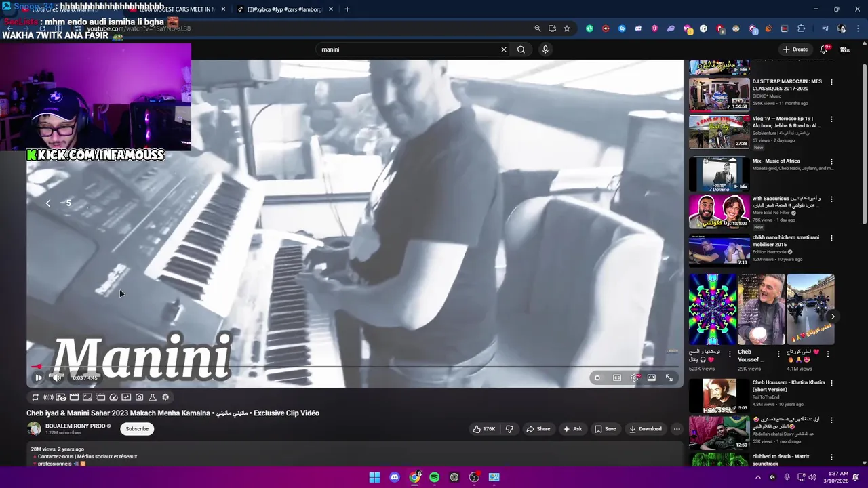Open the Mix - Music of Africa title
The image size is (868, 488).
[x=776, y=161]
